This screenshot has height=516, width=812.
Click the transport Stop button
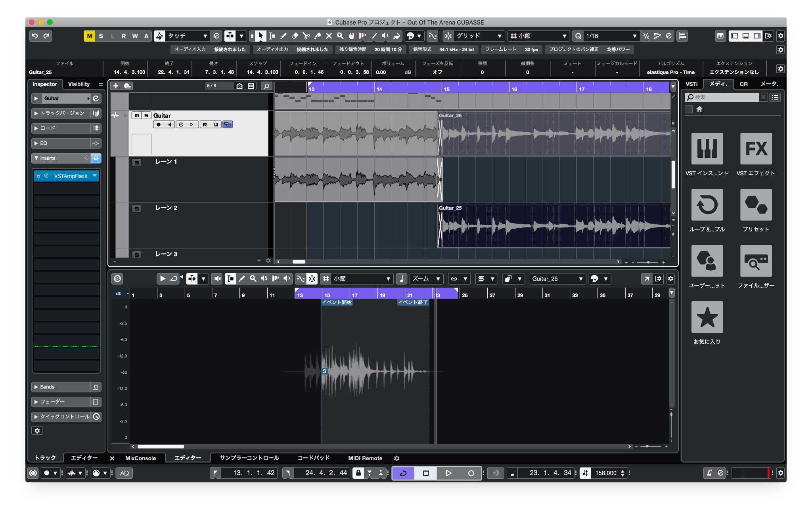coord(426,473)
